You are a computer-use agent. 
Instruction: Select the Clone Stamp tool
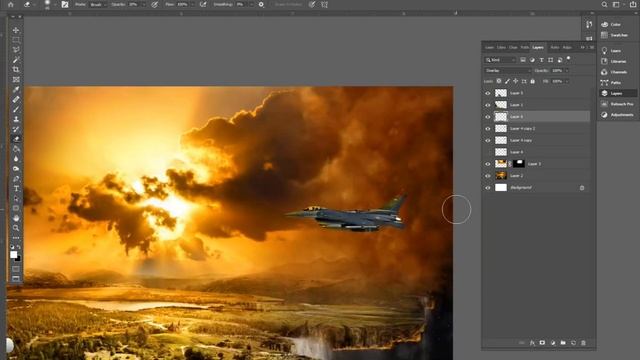click(x=16, y=119)
